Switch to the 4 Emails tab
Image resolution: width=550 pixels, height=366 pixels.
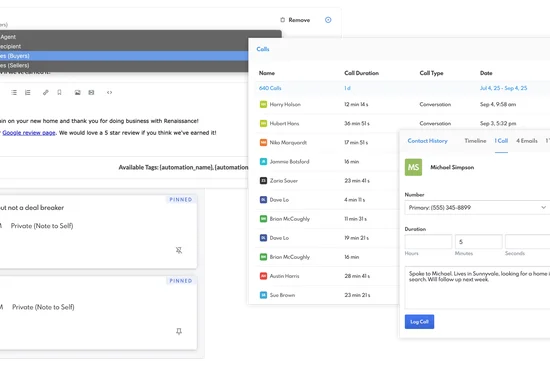click(527, 141)
